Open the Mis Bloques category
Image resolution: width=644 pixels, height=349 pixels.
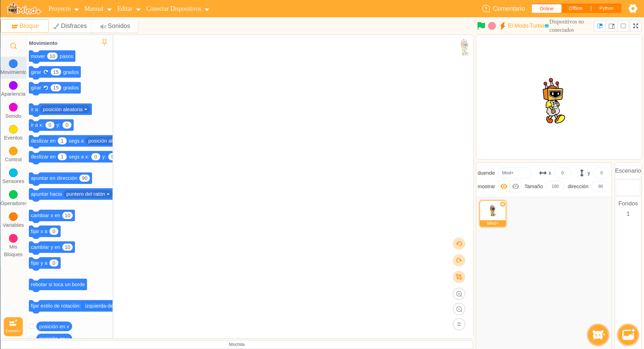point(13,246)
